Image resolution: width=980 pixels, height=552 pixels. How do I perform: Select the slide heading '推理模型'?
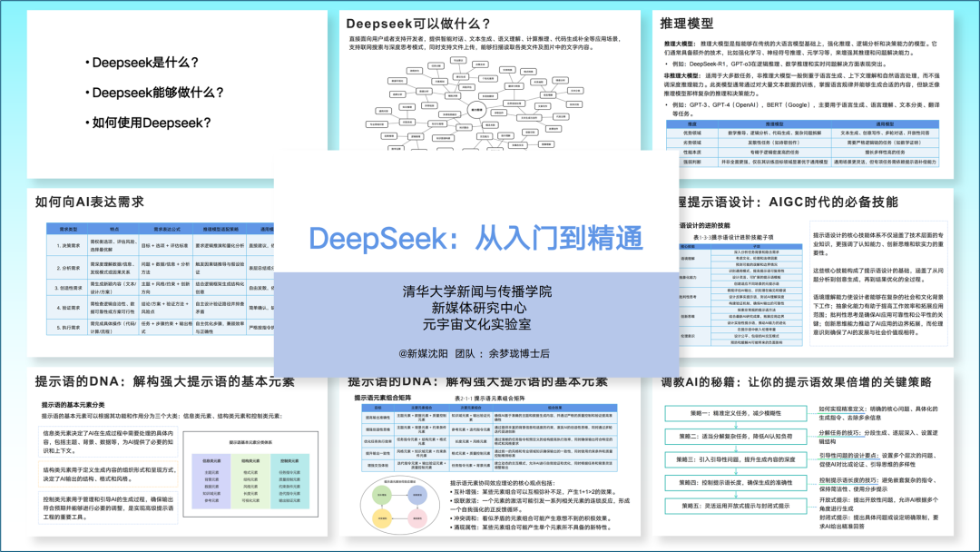(x=687, y=24)
